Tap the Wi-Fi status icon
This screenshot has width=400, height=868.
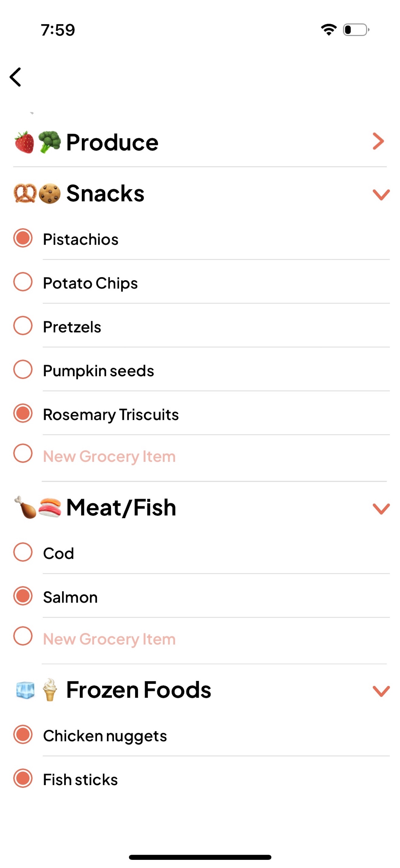[328, 30]
